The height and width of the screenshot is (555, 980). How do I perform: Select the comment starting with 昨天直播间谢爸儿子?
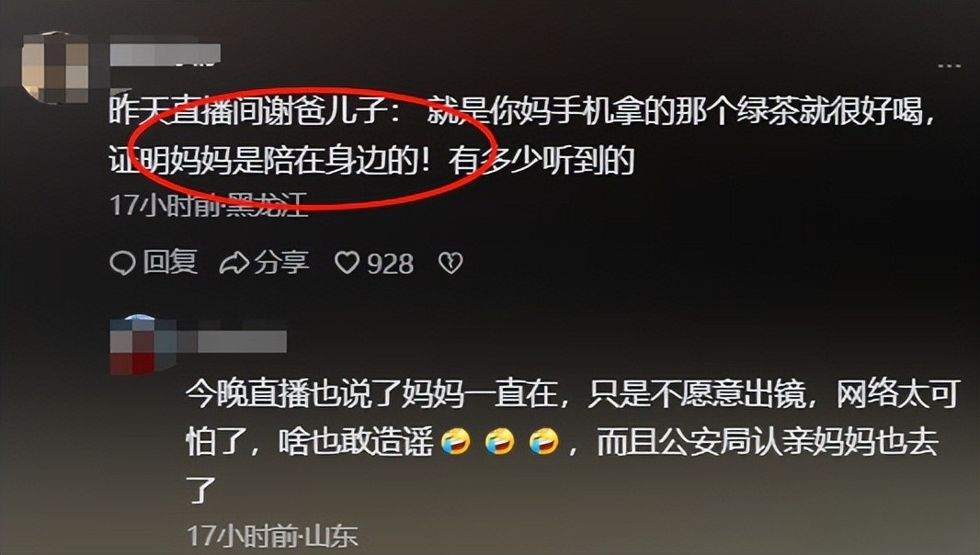coord(520,136)
